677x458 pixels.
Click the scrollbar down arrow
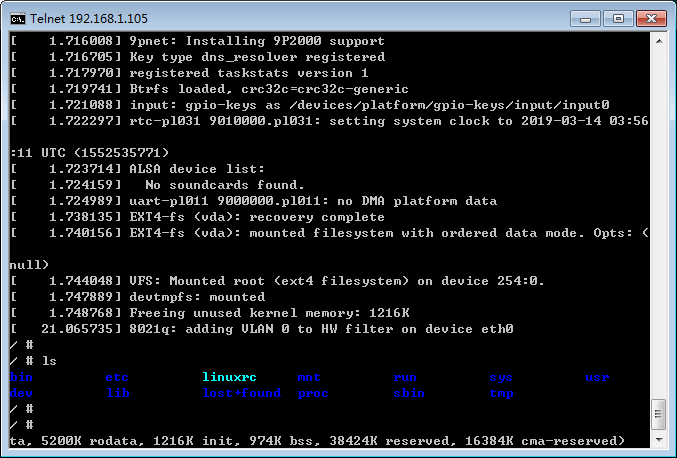658,441
